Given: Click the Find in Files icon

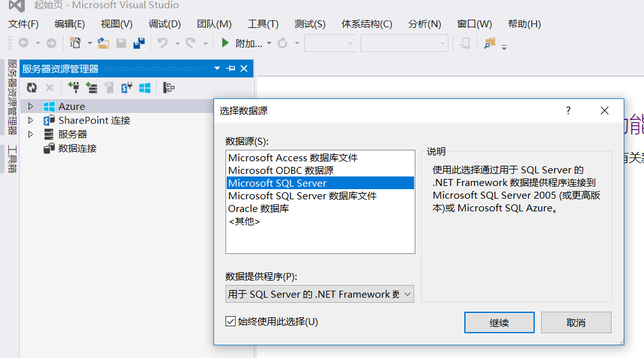Looking at the screenshot, I should click(x=489, y=43).
